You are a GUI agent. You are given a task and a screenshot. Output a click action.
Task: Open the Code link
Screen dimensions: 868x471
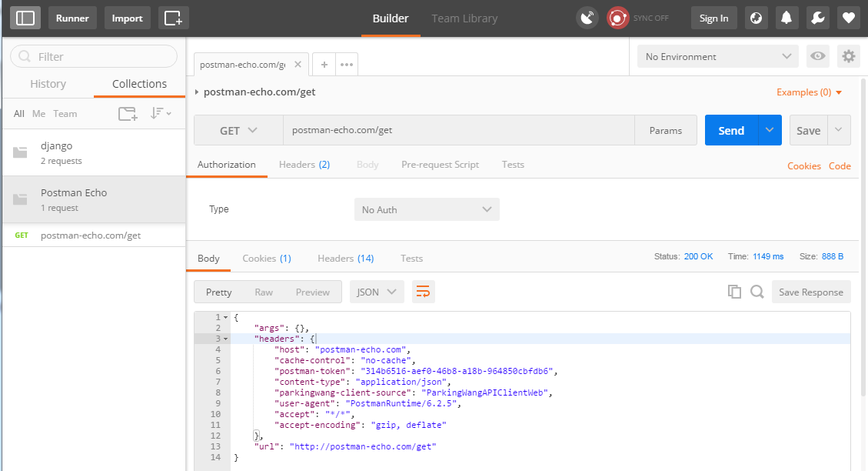click(x=840, y=165)
